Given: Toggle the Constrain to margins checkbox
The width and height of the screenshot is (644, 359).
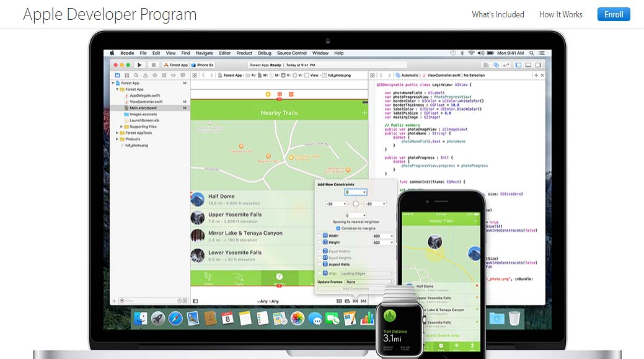Looking at the screenshot, I should 337,228.
